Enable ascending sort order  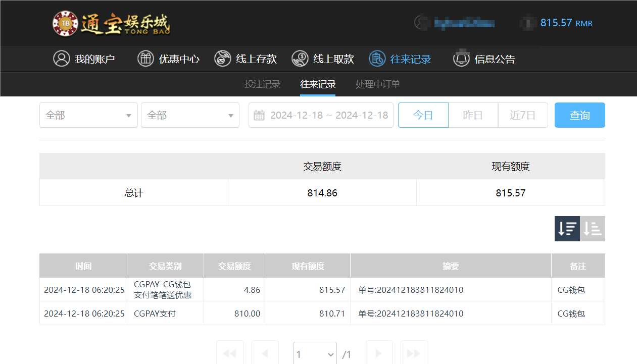[x=592, y=228]
